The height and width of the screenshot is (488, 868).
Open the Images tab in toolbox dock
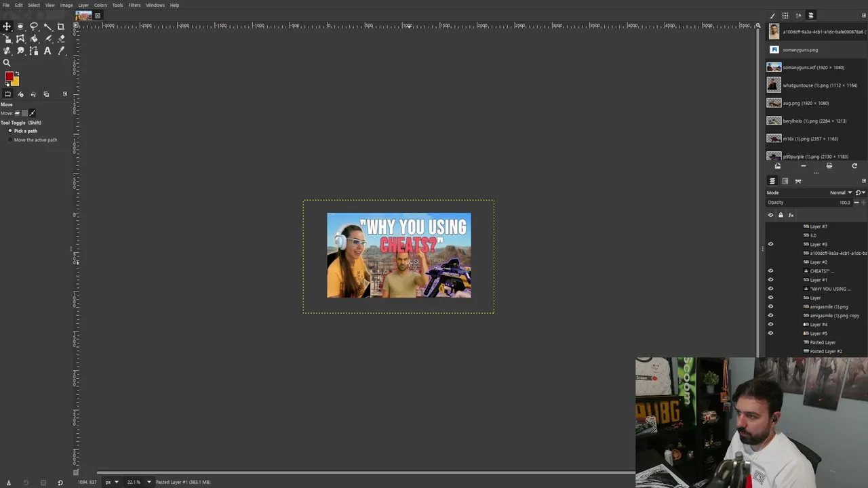pos(46,94)
